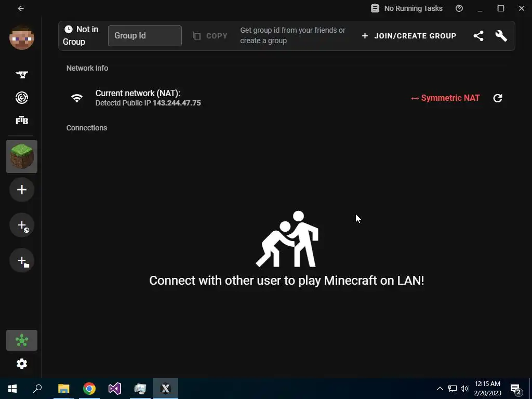Click the wifi network icon
Viewport: 532px width, 399px height.
77,98
